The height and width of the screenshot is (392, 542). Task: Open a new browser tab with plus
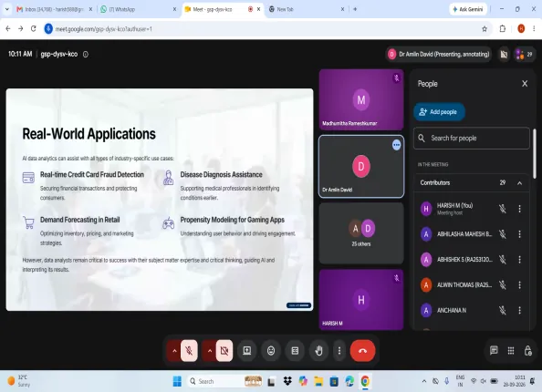click(355, 9)
